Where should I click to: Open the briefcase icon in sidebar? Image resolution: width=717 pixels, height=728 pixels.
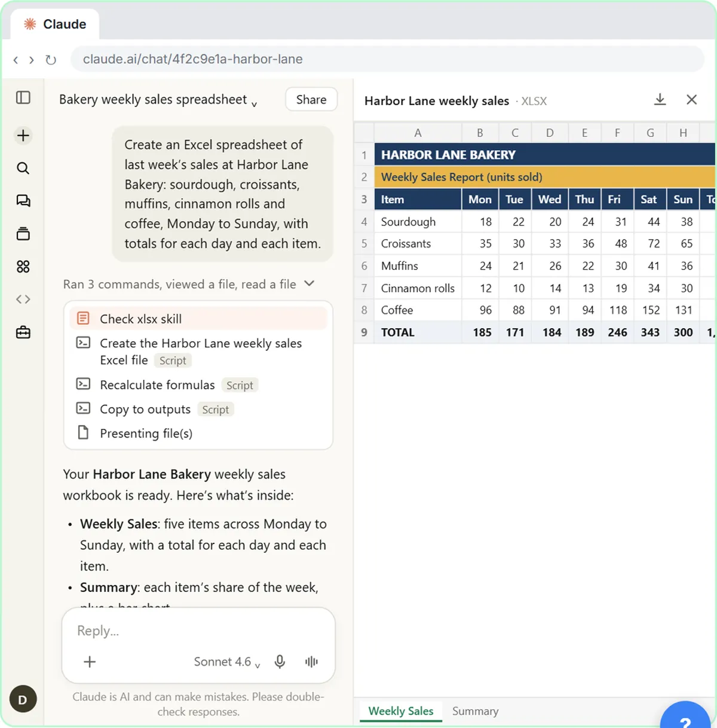pos(23,332)
